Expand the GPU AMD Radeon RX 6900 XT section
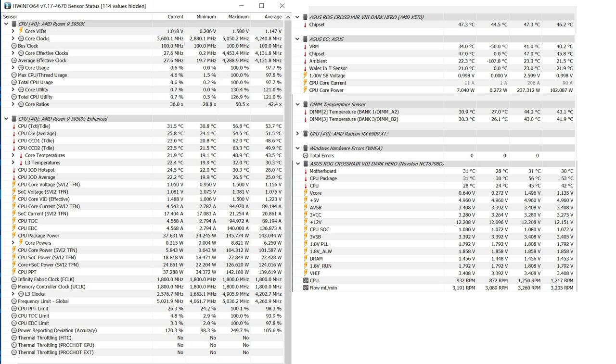 pyautogui.click(x=297, y=134)
